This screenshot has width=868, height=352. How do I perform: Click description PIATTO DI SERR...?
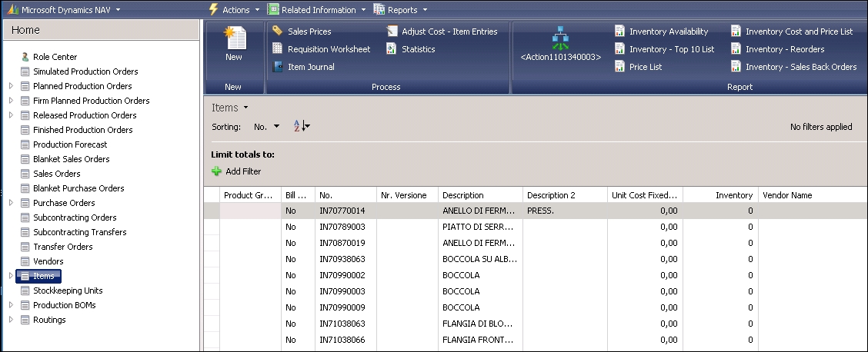478,227
